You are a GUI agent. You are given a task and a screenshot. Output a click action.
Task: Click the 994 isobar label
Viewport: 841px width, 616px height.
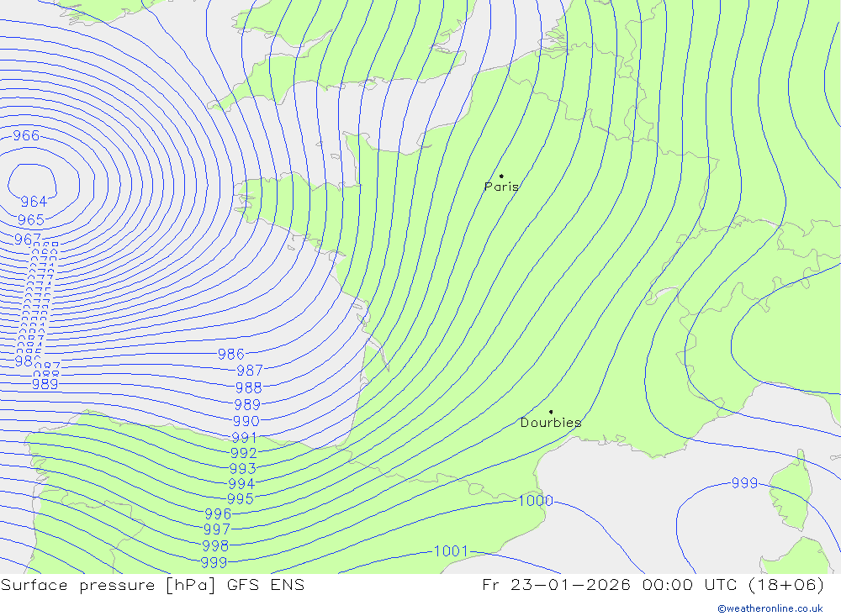[241, 483]
